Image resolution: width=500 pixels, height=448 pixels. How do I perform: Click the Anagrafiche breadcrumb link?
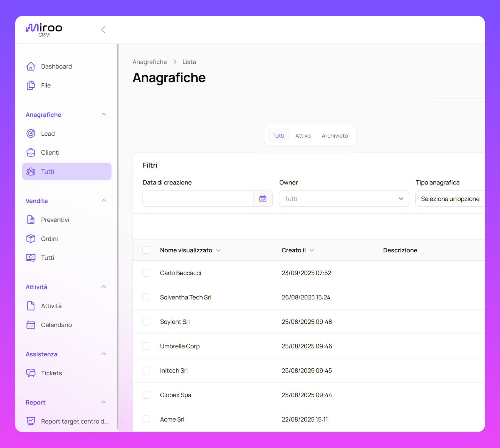[150, 62]
